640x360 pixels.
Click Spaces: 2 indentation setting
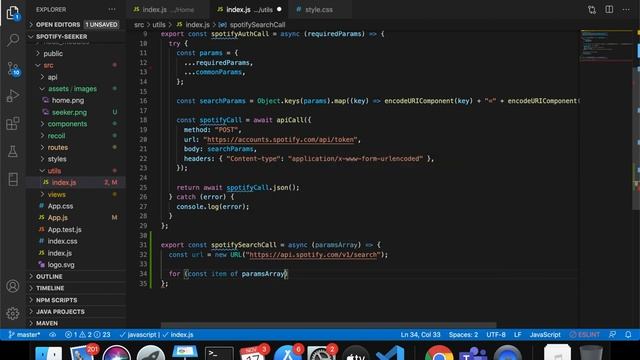click(x=463, y=335)
